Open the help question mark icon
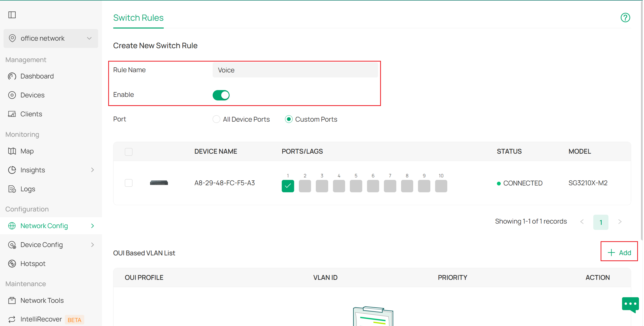The width and height of the screenshot is (644, 326). pyautogui.click(x=625, y=17)
